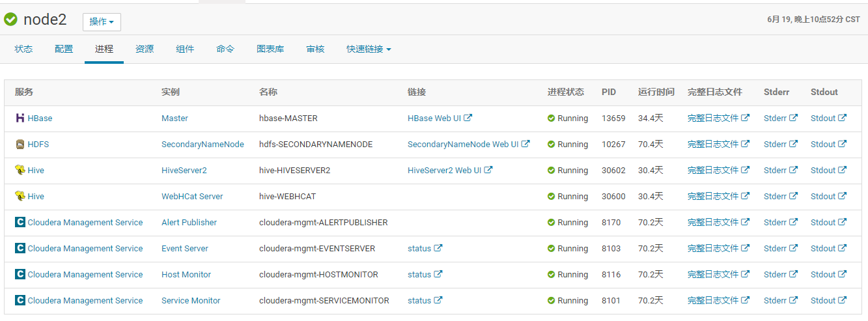Click the Cloudera Management Service link for Event Server
Screen dimensions: 868x321
tap(85, 249)
